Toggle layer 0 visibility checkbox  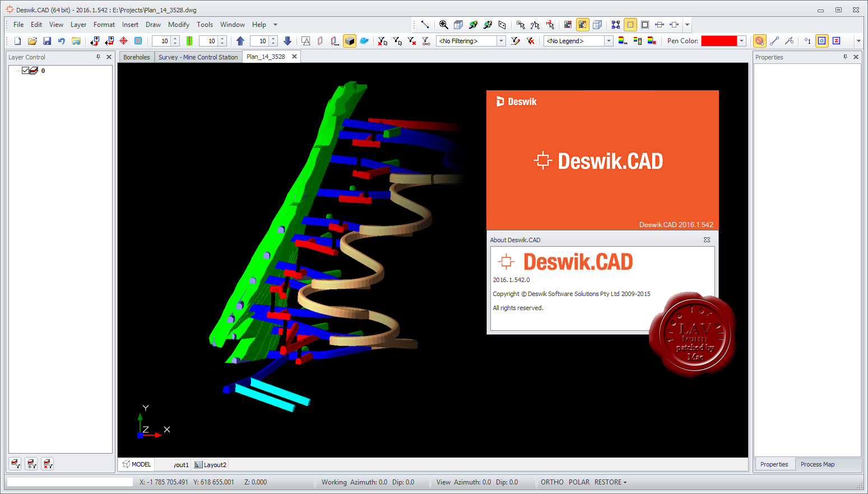click(x=25, y=71)
